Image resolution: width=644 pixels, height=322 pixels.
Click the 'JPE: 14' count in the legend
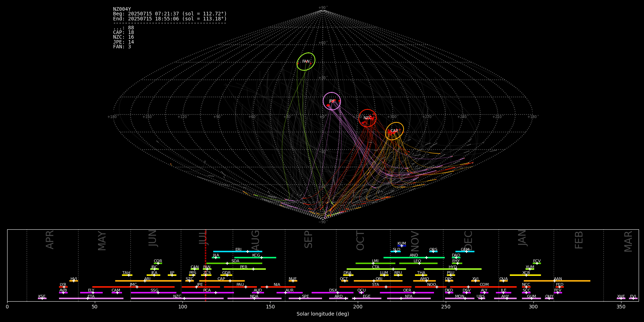[123, 42]
